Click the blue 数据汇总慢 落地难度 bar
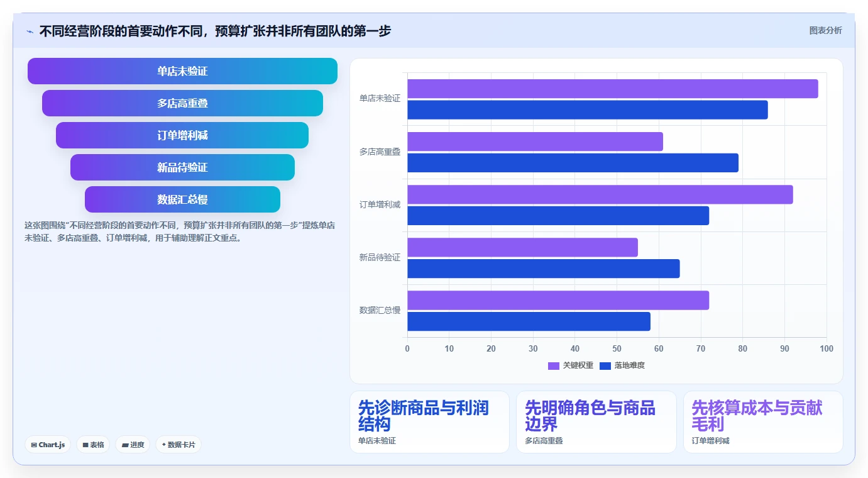This screenshot has height=478, width=868. point(529,321)
